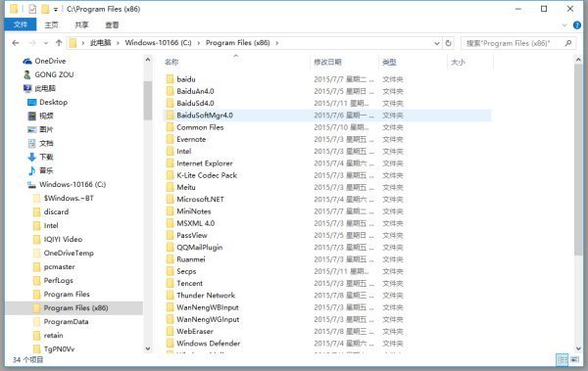The width and height of the screenshot is (588, 371).
Task: Switch to large thumbnails view icon
Action: coord(574,360)
